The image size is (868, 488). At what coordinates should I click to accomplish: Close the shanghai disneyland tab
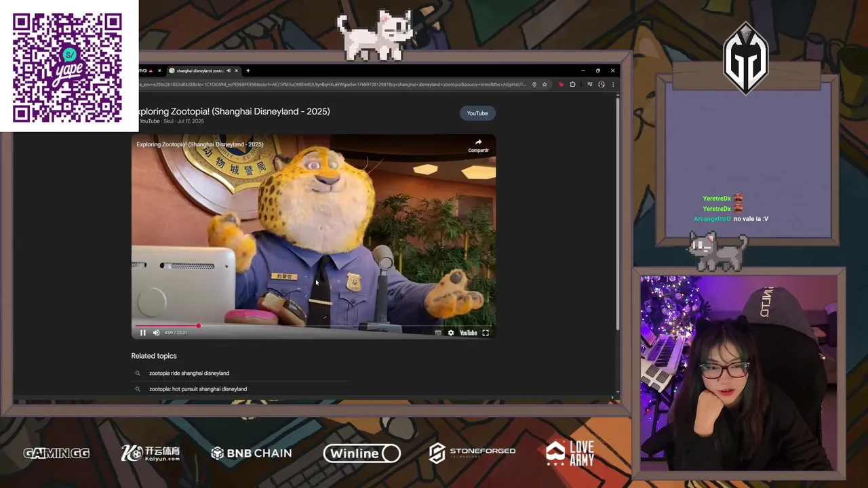point(236,70)
